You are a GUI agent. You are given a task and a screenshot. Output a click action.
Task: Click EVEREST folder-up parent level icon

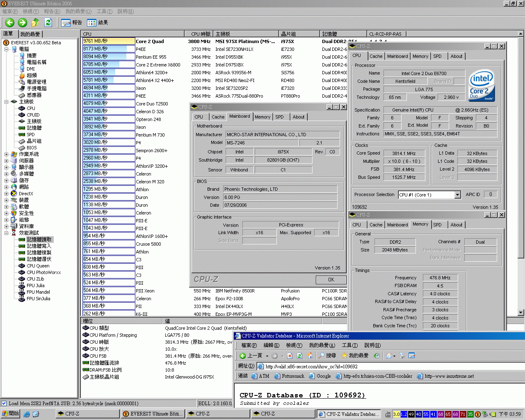[35, 23]
